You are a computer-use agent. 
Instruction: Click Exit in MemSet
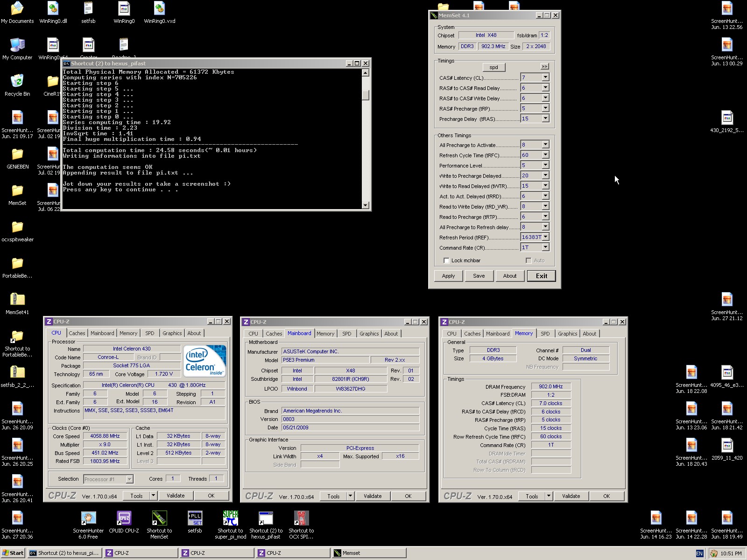coord(542,276)
